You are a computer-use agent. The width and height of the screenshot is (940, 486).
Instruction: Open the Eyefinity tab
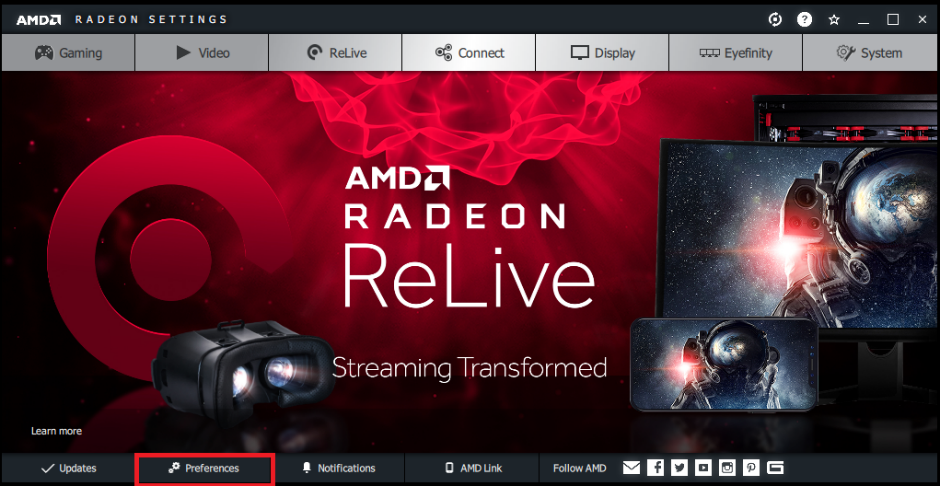(x=735, y=53)
